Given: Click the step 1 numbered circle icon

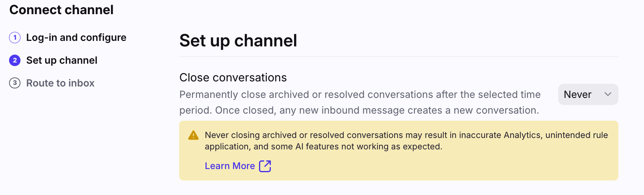Looking at the screenshot, I should tap(15, 38).
